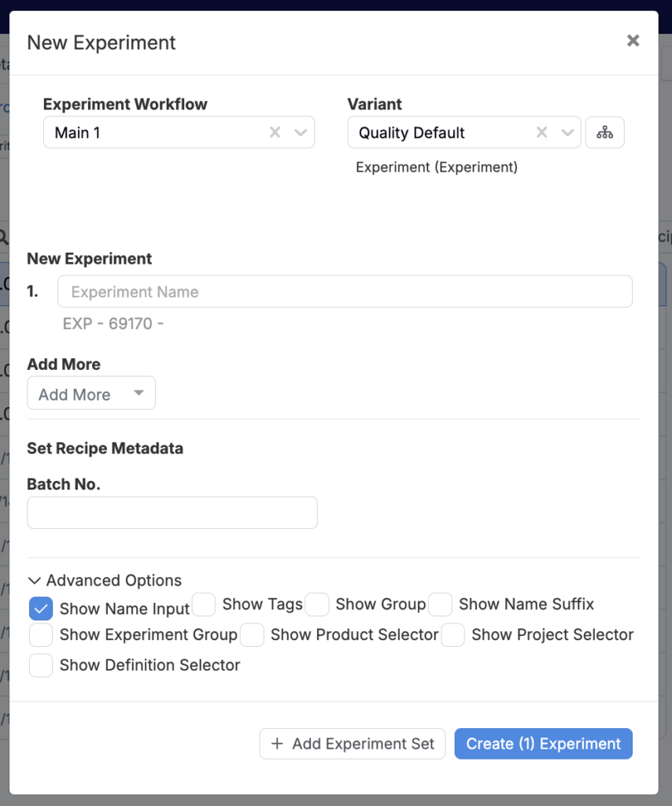Clear the Quality Default variant selection
The image size is (672, 806).
541,132
